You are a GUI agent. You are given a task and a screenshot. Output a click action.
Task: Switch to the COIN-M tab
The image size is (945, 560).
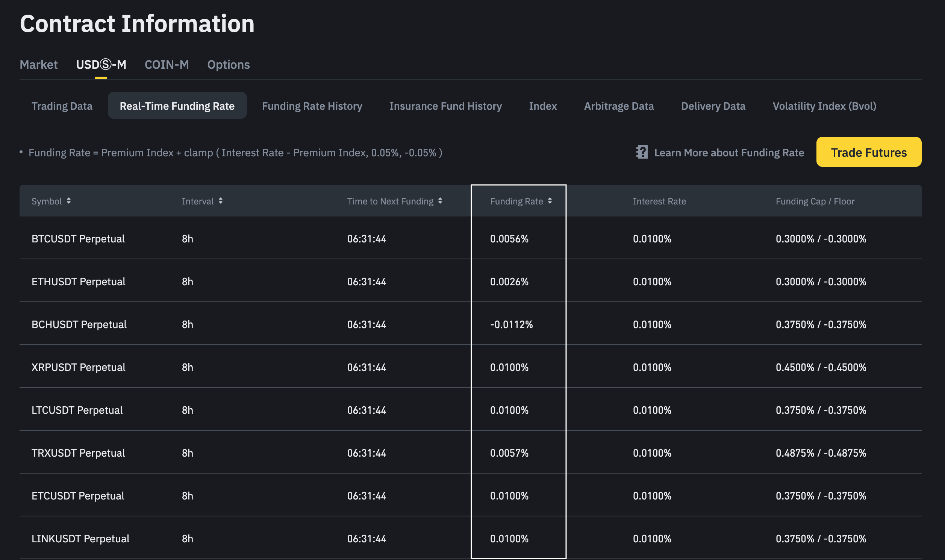[167, 65]
